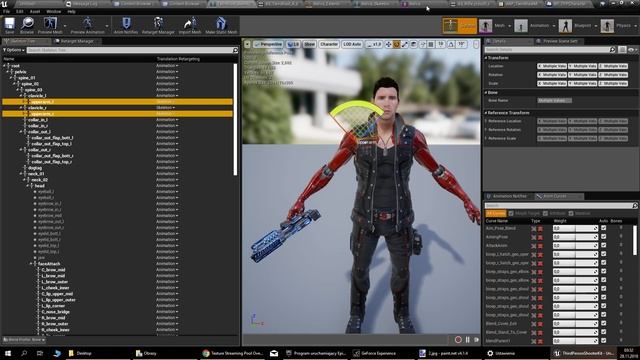
Task: Open the Asset menu
Action: [35, 11]
